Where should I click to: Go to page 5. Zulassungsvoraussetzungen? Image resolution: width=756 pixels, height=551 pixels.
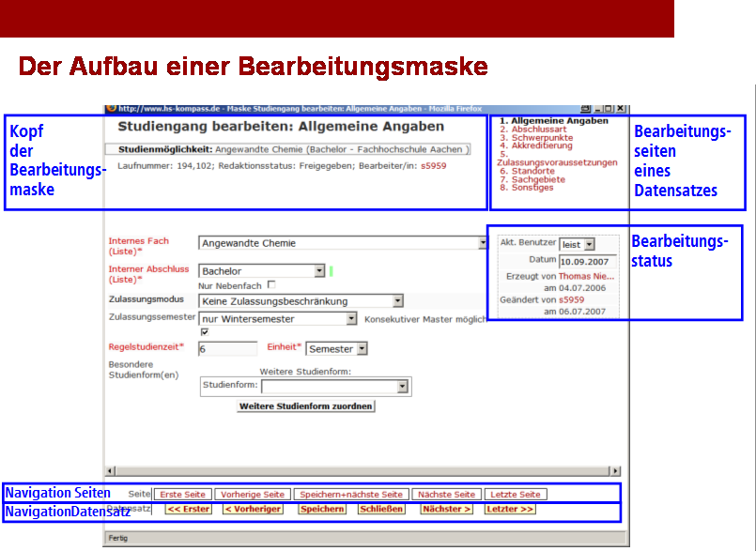click(557, 159)
